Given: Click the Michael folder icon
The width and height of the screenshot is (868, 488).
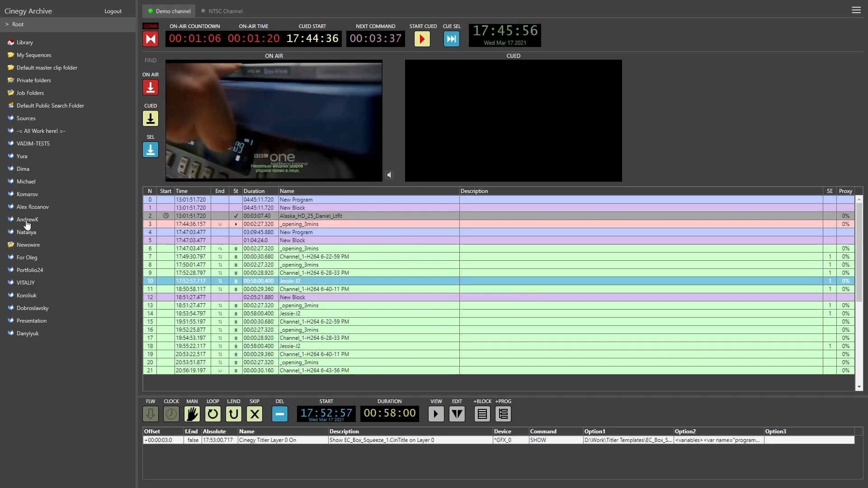Looking at the screenshot, I should tap(11, 181).
